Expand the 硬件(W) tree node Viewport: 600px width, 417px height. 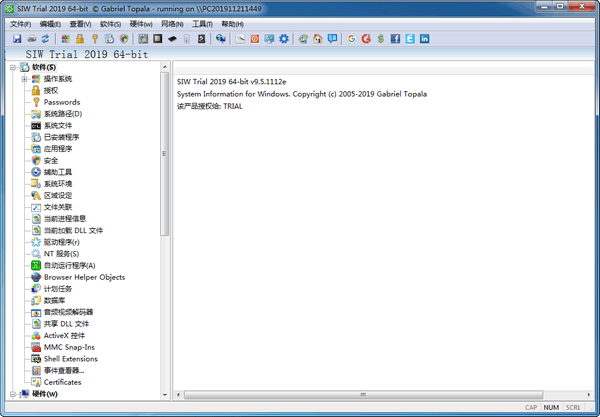(x=12, y=394)
